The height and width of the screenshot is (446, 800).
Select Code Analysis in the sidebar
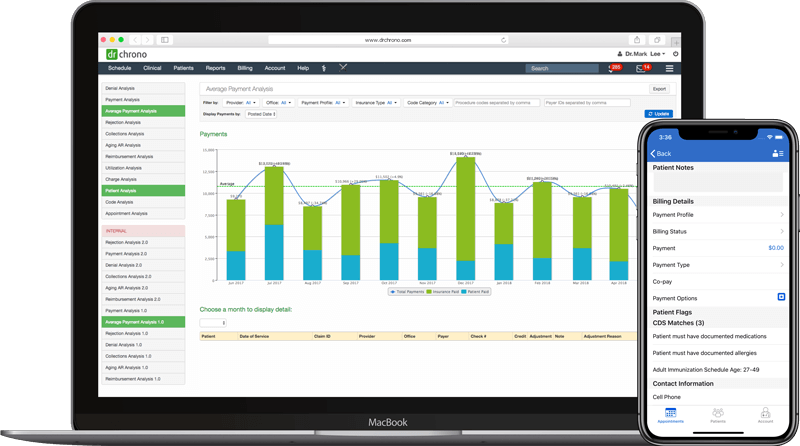click(x=143, y=202)
